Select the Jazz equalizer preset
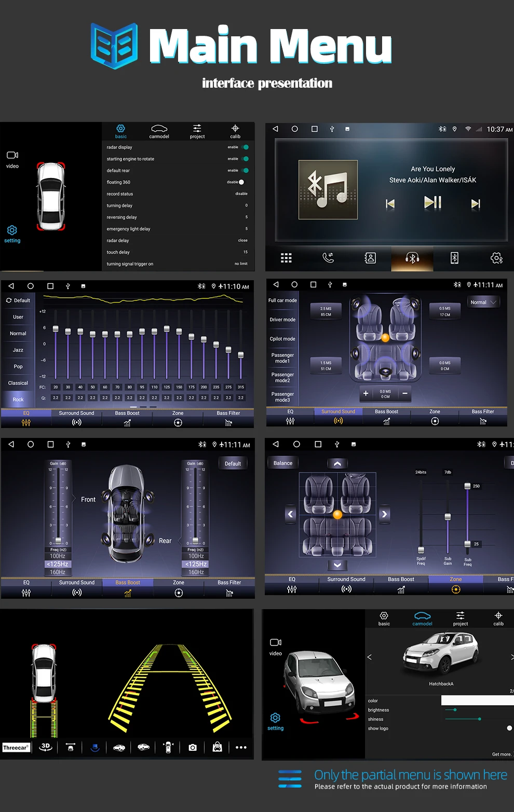The height and width of the screenshot is (812, 514). (x=18, y=350)
